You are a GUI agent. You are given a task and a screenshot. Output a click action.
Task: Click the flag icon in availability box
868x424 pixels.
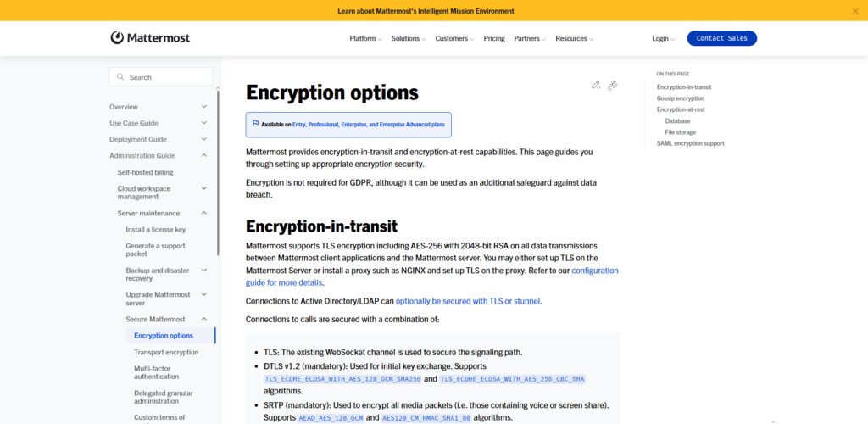point(256,124)
